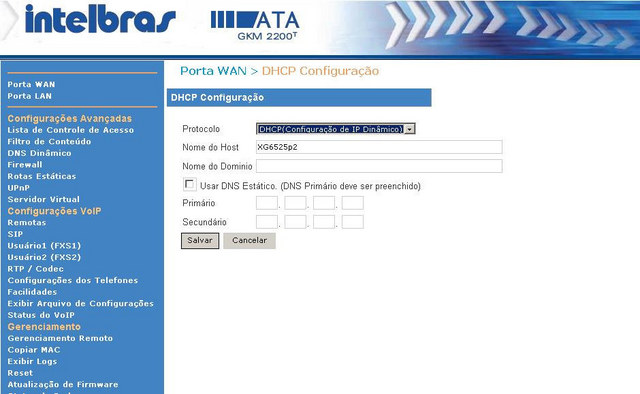This screenshot has width=640, height=394.
Task: Open Porta LAN menu item
Action: 29,96
